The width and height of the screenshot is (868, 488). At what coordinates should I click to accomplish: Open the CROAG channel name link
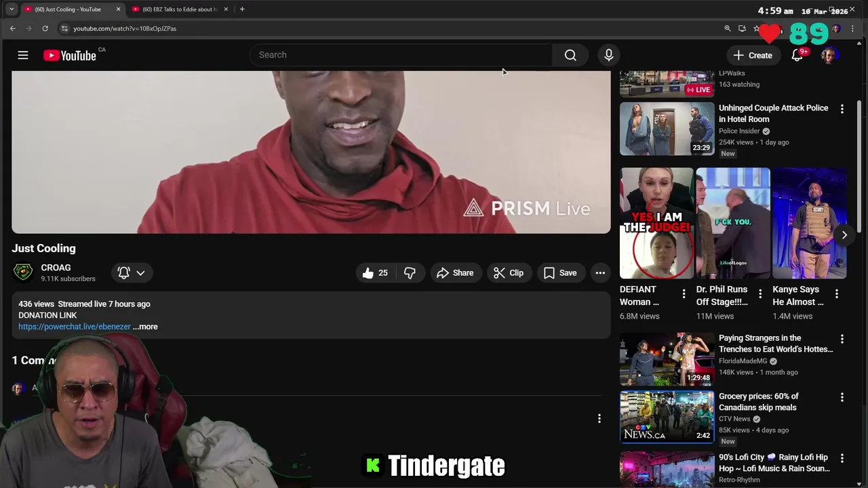[x=56, y=268]
